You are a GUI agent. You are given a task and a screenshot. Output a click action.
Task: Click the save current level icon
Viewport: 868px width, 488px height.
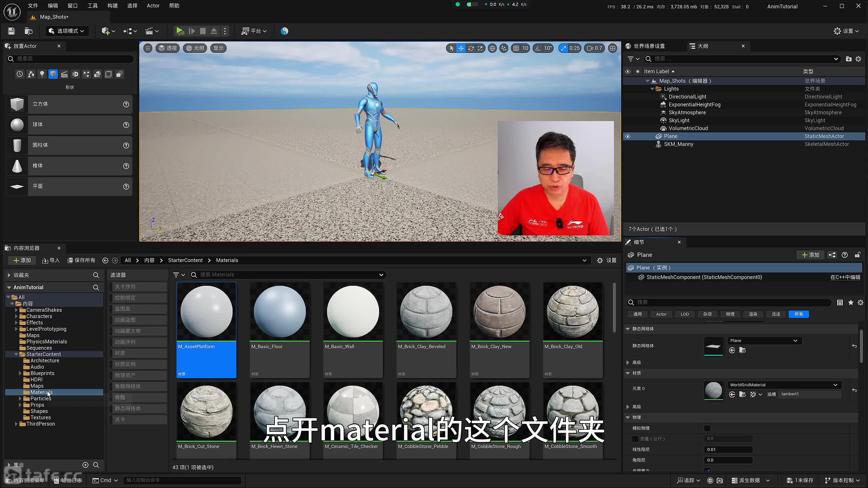(11, 31)
